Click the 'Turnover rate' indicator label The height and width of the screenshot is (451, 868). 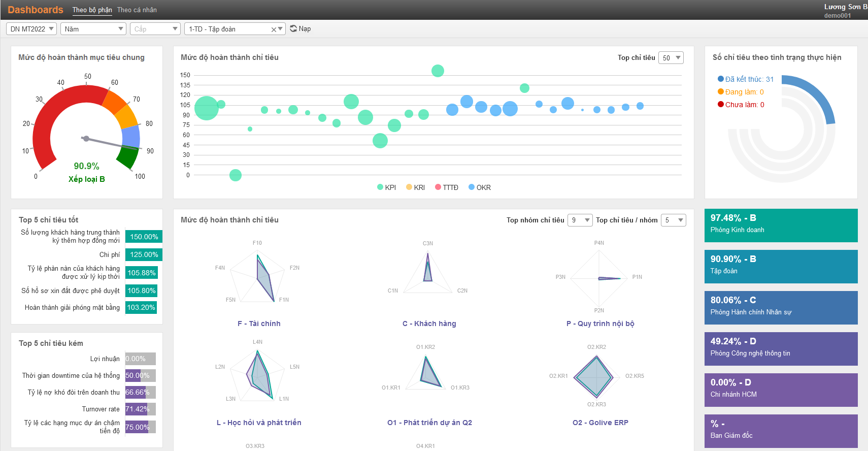101,409
